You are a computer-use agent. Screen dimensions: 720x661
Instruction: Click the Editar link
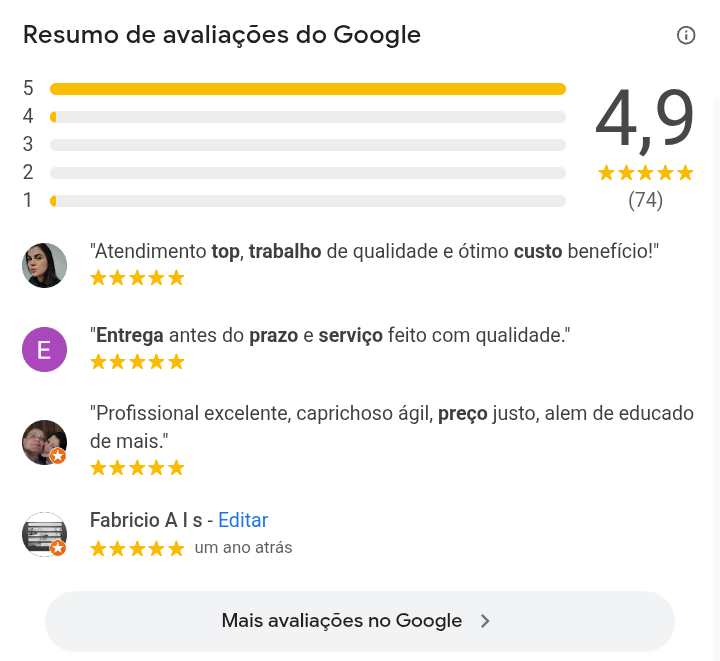point(243,520)
